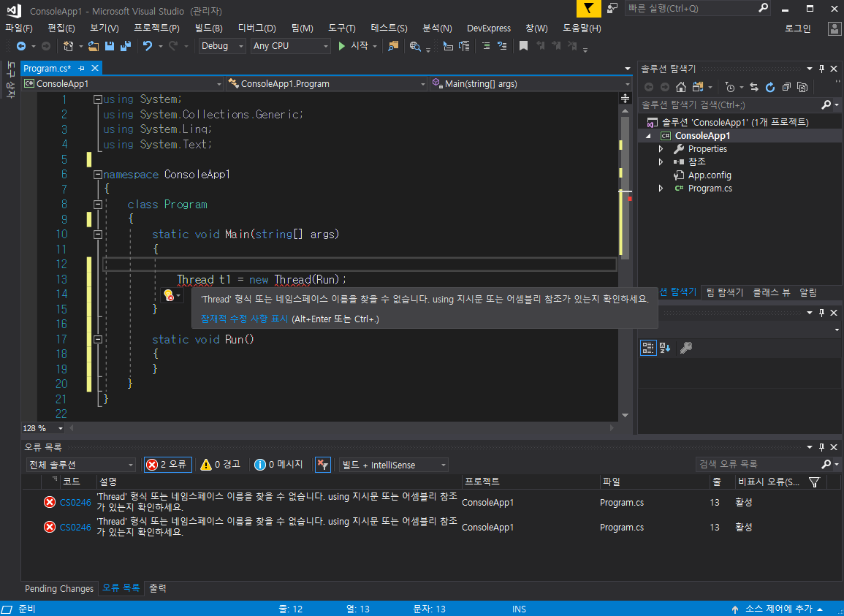844x616 pixels.
Task: Click the Categorized view icon in Properties panel
Action: 648,348
